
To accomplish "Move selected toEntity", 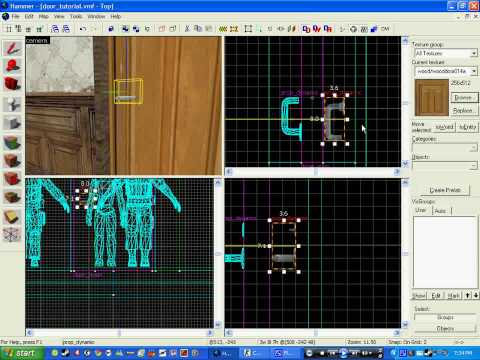I will [x=468, y=127].
